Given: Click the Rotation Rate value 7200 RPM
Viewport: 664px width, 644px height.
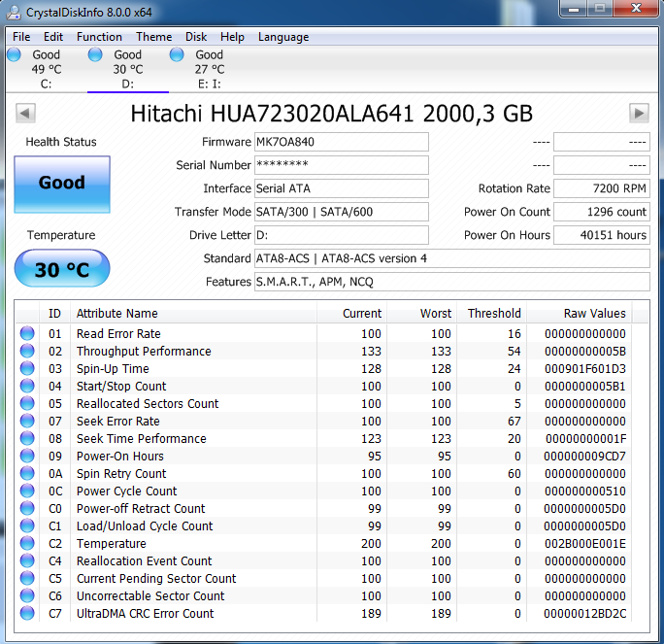Looking at the screenshot, I should (x=602, y=188).
